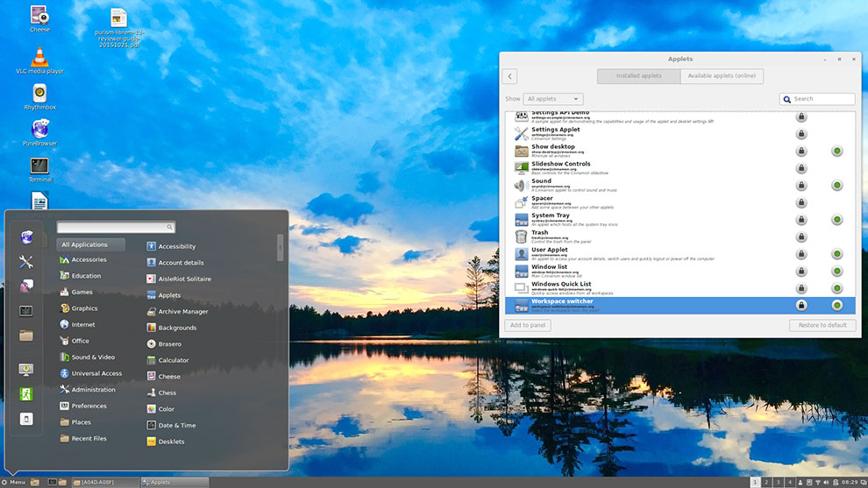Open system settings wrench-screwdriver favorite icon
This screenshot has height=488, width=868.
click(x=26, y=262)
